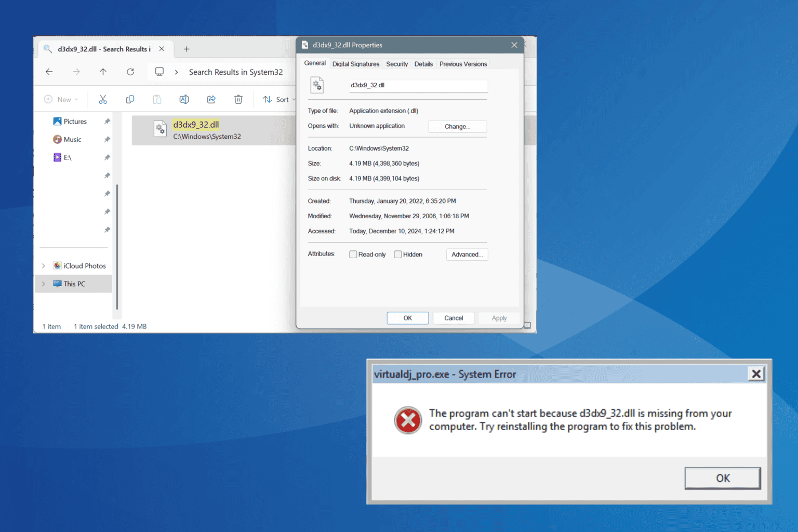The height and width of the screenshot is (532, 798).
Task: Expand the This PC tree node
Action: [x=44, y=284]
